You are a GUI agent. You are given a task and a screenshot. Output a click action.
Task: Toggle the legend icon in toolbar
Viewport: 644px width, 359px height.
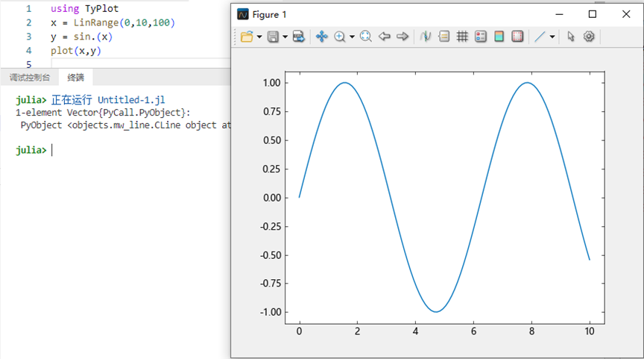point(444,37)
